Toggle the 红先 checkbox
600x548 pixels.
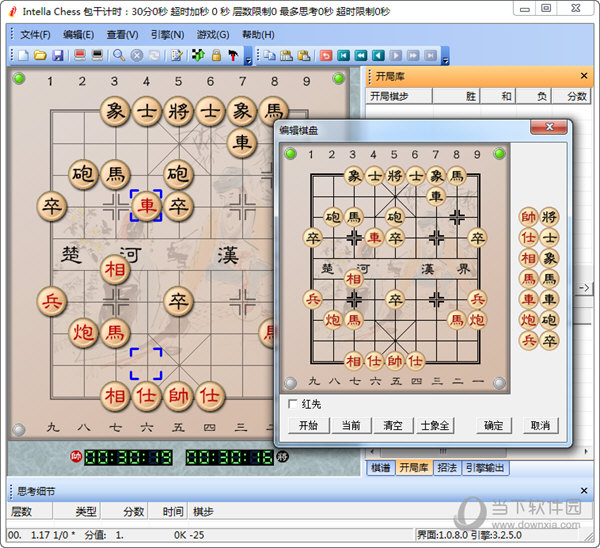point(293,404)
